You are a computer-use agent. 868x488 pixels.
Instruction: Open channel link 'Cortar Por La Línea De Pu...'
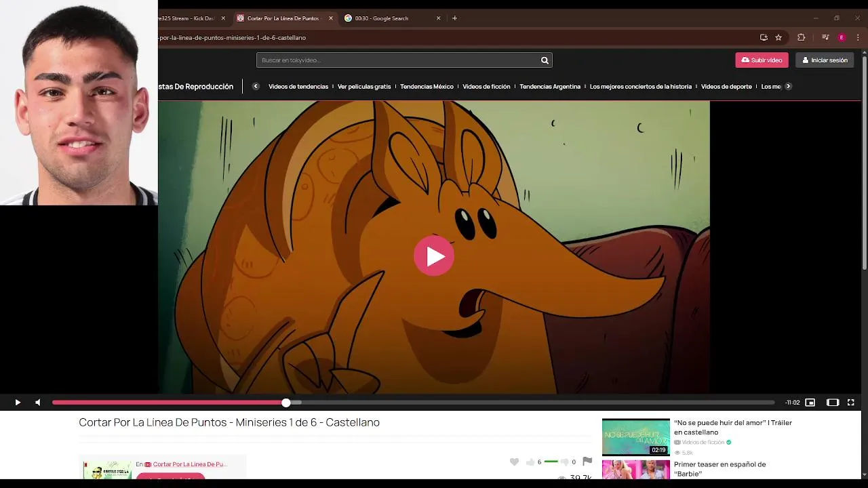[x=190, y=464]
